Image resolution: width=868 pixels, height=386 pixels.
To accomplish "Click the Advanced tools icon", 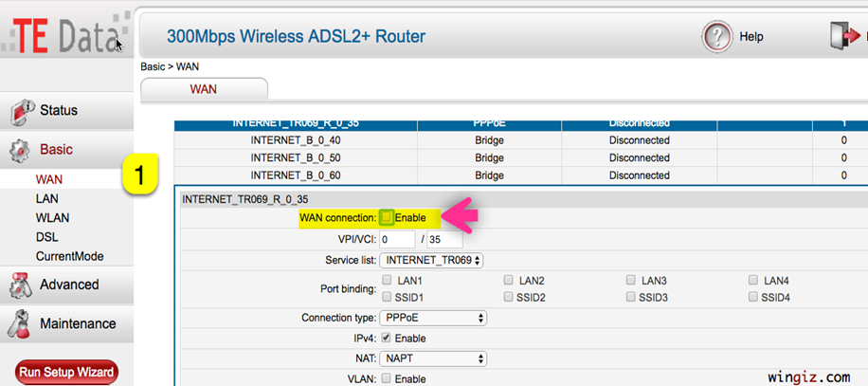I will (x=21, y=285).
